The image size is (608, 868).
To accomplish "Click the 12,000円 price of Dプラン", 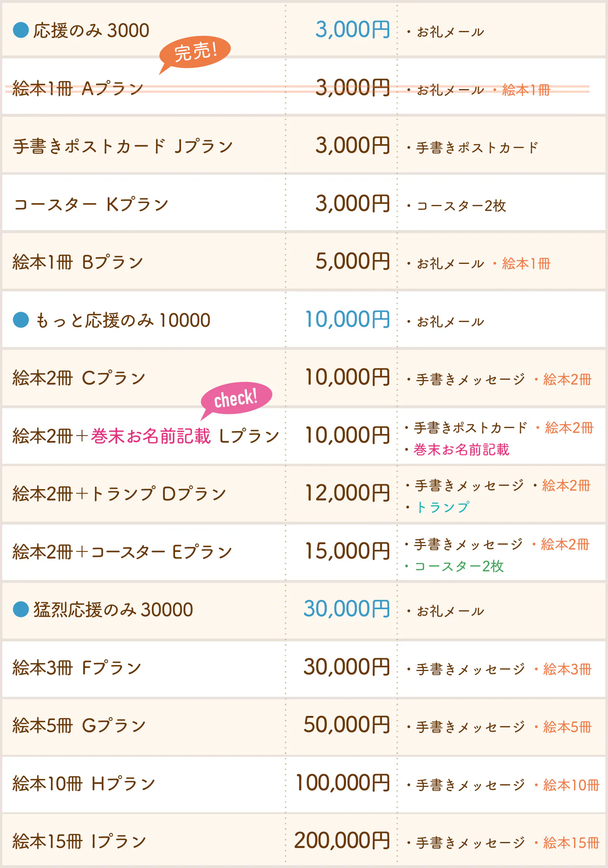I will click(x=347, y=493).
